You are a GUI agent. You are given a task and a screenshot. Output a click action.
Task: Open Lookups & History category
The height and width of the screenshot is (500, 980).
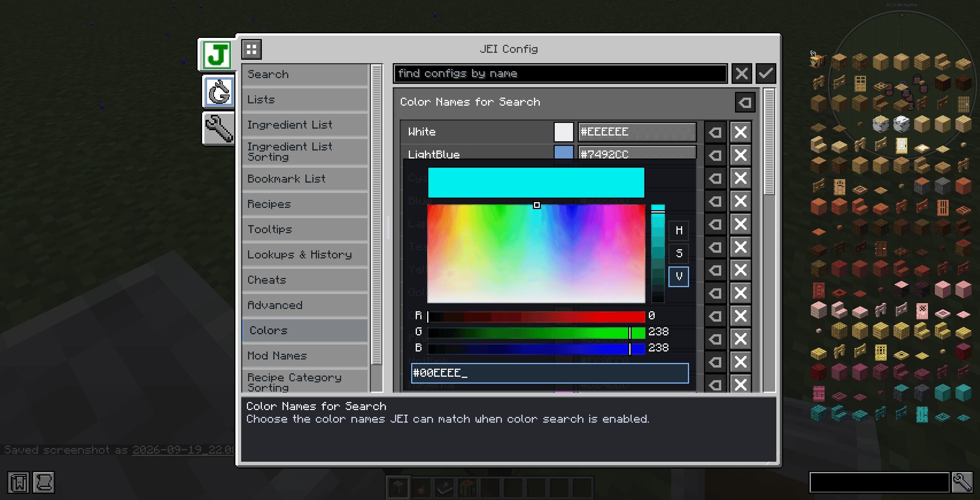(x=305, y=255)
